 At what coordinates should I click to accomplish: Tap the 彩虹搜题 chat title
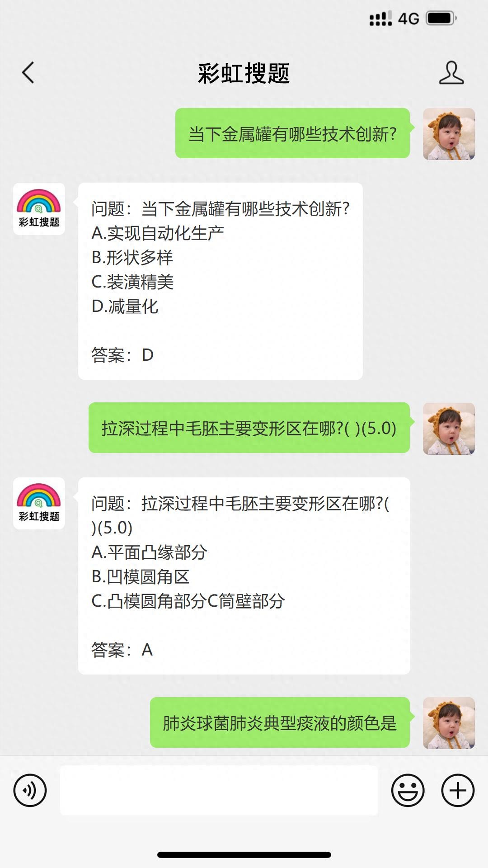pos(244,73)
